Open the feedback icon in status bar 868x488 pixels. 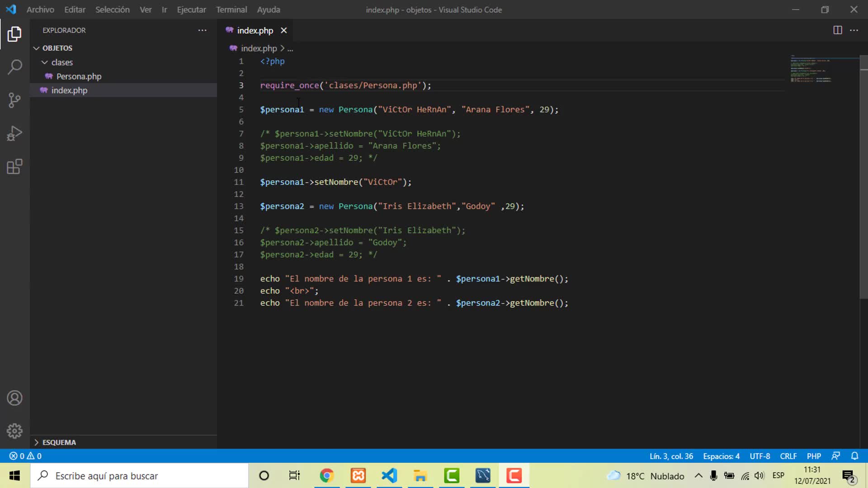point(836,456)
